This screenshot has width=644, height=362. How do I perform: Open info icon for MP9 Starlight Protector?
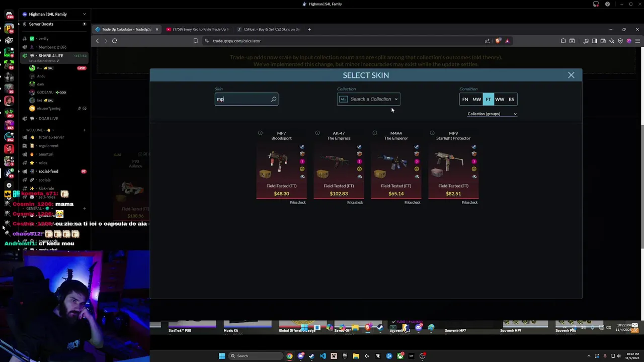tap(432, 133)
